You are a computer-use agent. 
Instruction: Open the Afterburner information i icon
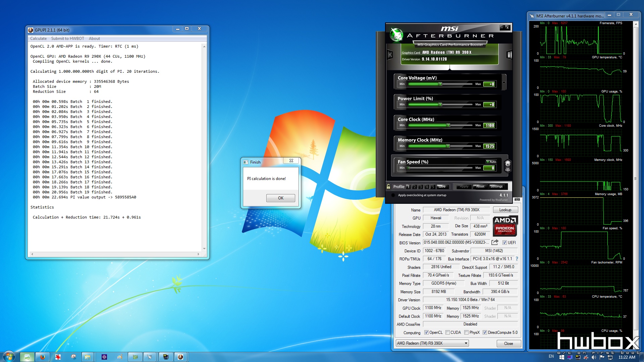(x=509, y=54)
